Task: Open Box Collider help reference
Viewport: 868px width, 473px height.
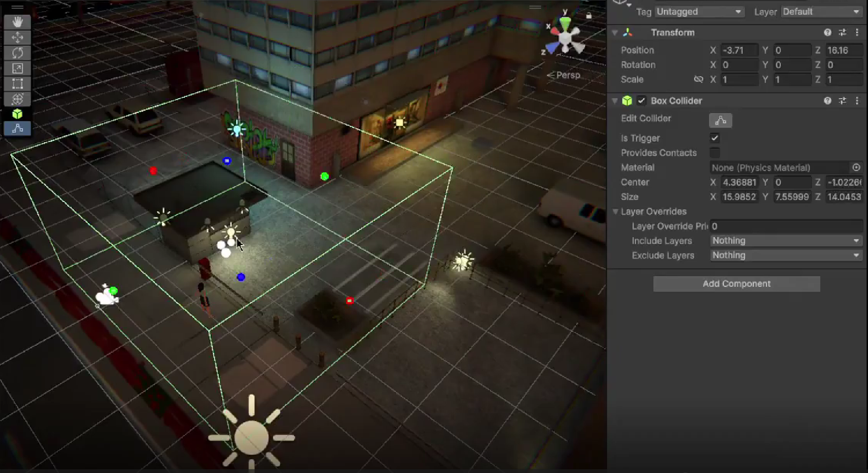Action: (x=827, y=101)
